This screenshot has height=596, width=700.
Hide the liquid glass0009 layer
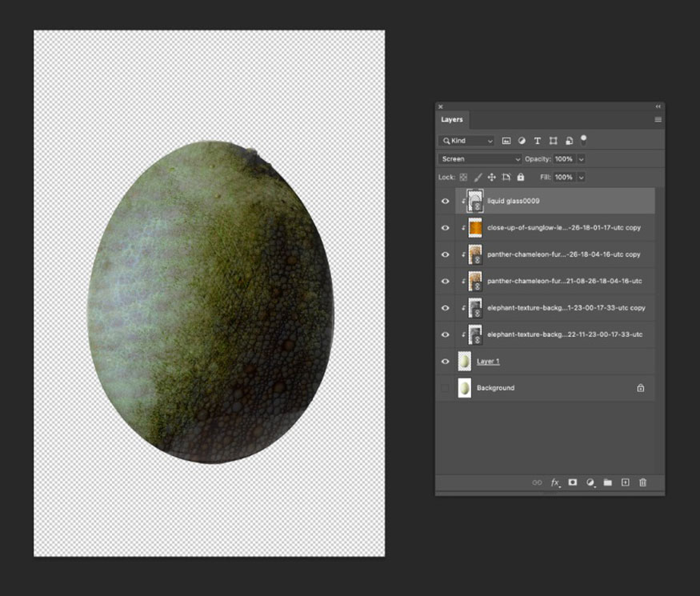[445, 201]
